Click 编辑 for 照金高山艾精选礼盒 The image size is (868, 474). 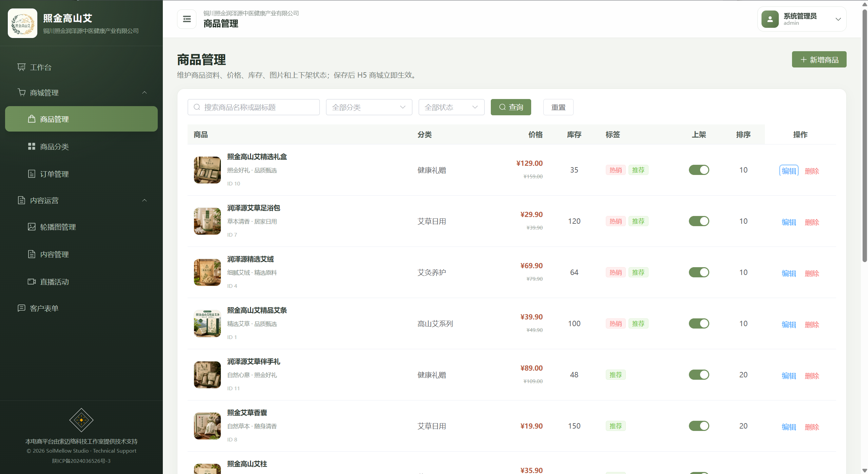(789, 171)
